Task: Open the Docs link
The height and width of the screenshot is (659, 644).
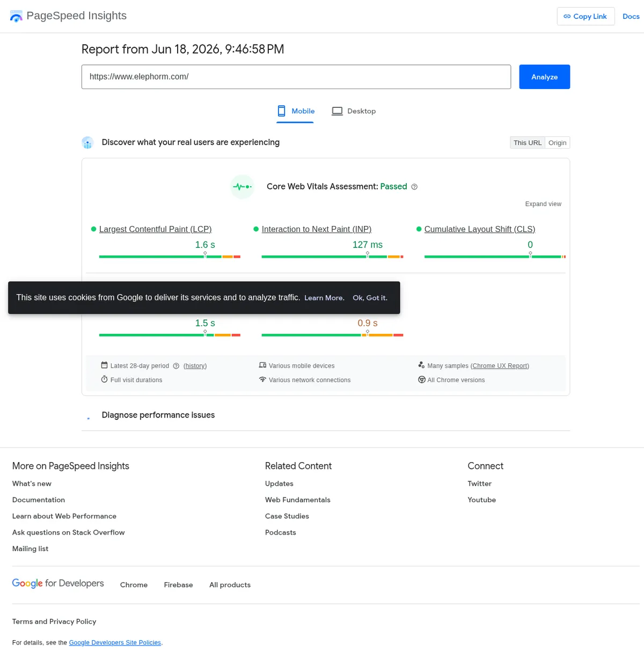Action: click(x=631, y=16)
